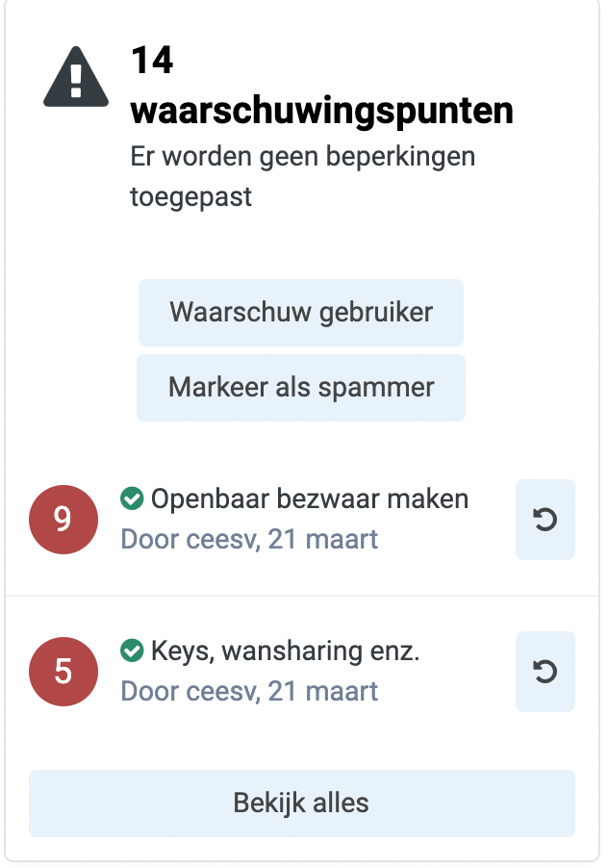The width and height of the screenshot is (608, 868).
Task: Click the word 'waarschuwingspunten' in the heading
Action: (x=322, y=112)
